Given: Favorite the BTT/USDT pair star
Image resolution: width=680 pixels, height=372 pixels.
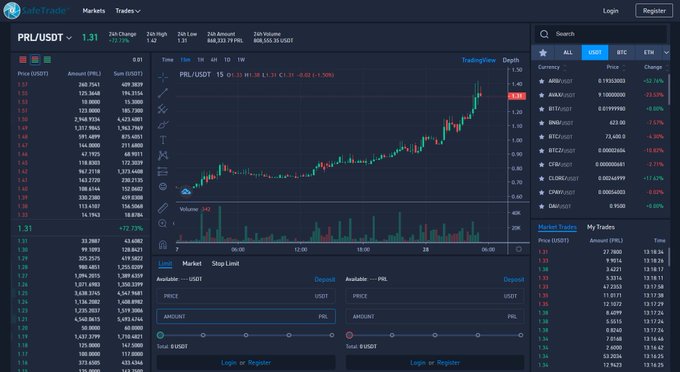Looking at the screenshot, I should (x=541, y=109).
